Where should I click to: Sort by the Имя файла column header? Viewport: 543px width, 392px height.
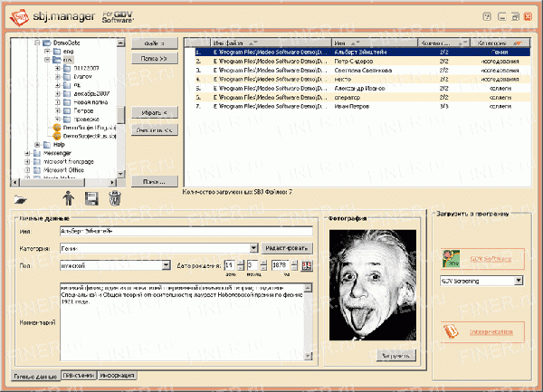[271, 43]
